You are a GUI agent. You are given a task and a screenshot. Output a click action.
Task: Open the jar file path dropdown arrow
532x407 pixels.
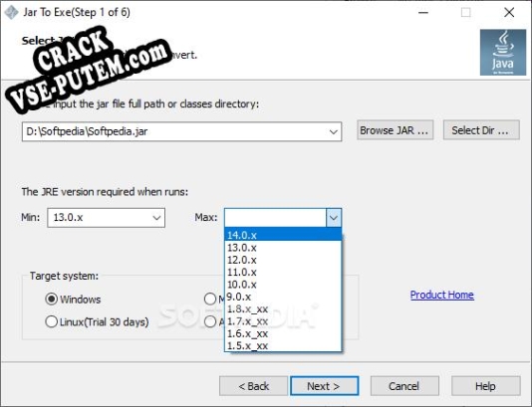coord(333,131)
